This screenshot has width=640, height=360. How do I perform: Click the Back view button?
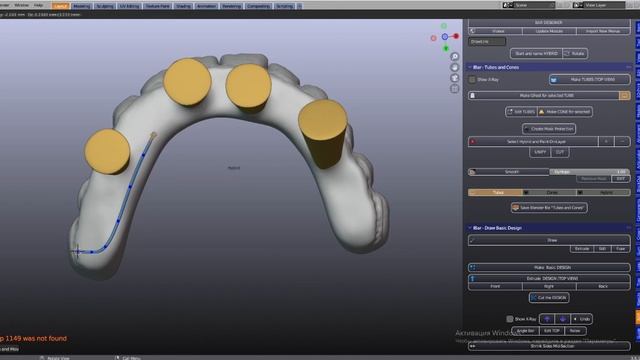pos(603,287)
